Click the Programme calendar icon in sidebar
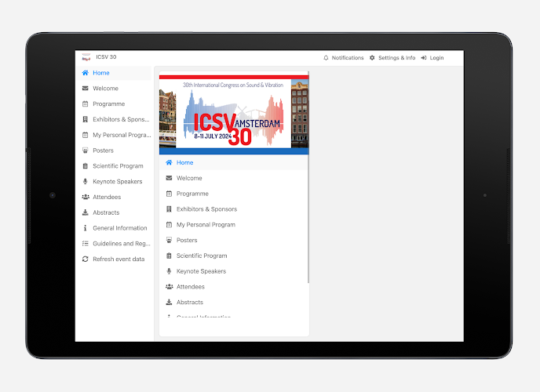The image size is (540, 392). [85, 103]
